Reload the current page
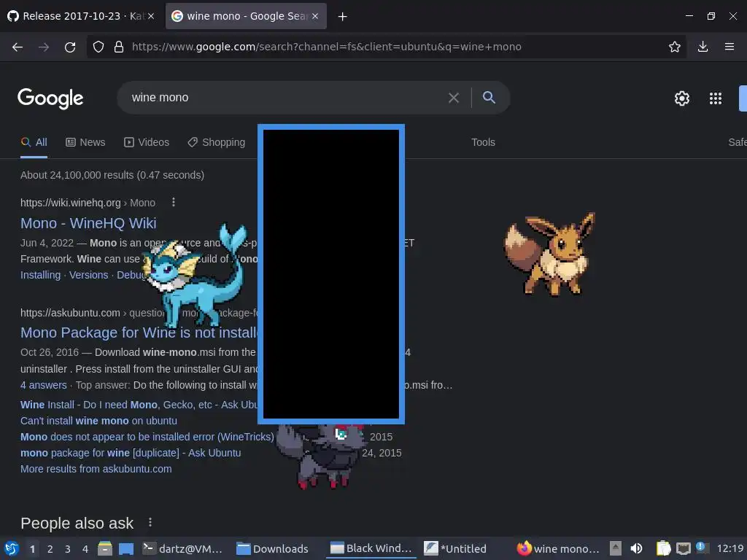Screen dimensions: 747x560 70,47
